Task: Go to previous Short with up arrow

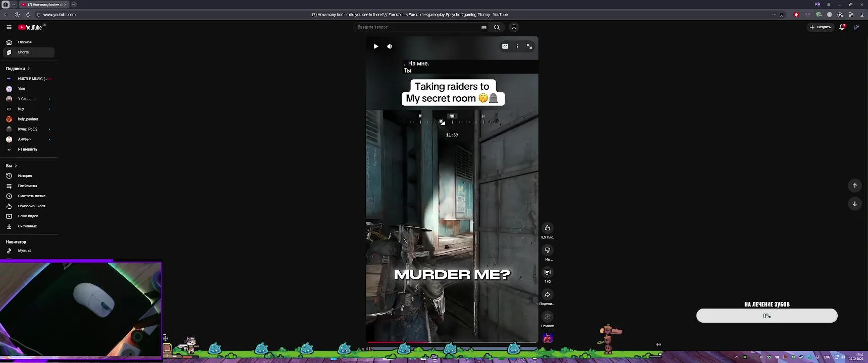Action: [855, 186]
